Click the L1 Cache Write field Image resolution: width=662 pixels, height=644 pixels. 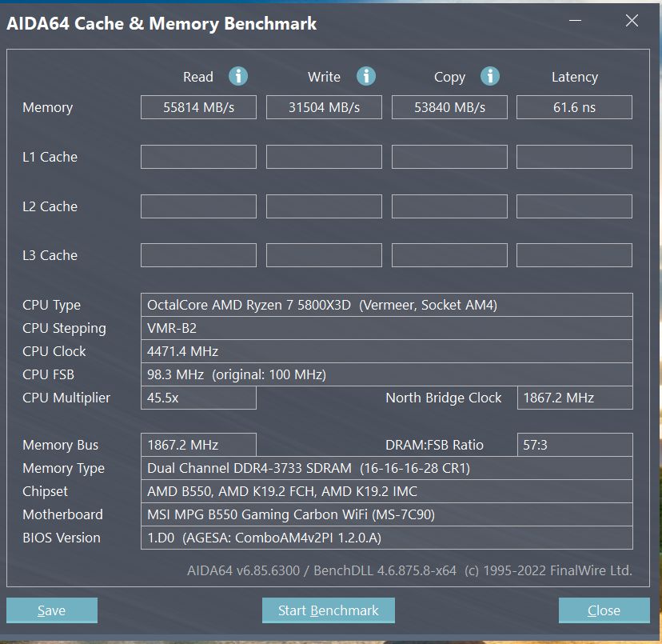pos(325,157)
